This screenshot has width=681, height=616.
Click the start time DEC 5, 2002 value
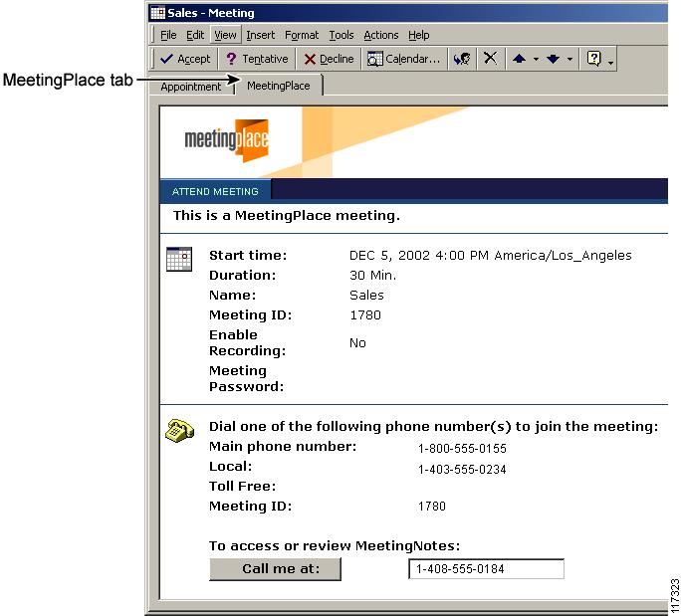click(x=490, y=255)
